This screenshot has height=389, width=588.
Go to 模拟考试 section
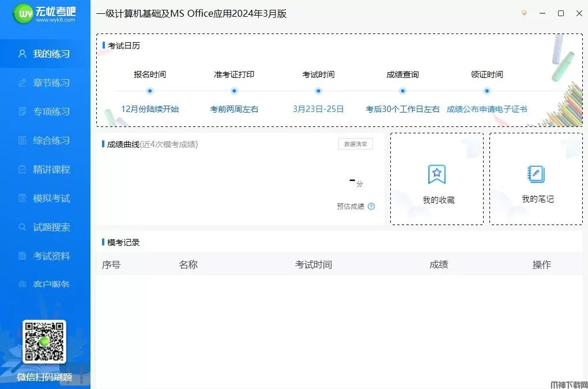(x=51, y=198)
